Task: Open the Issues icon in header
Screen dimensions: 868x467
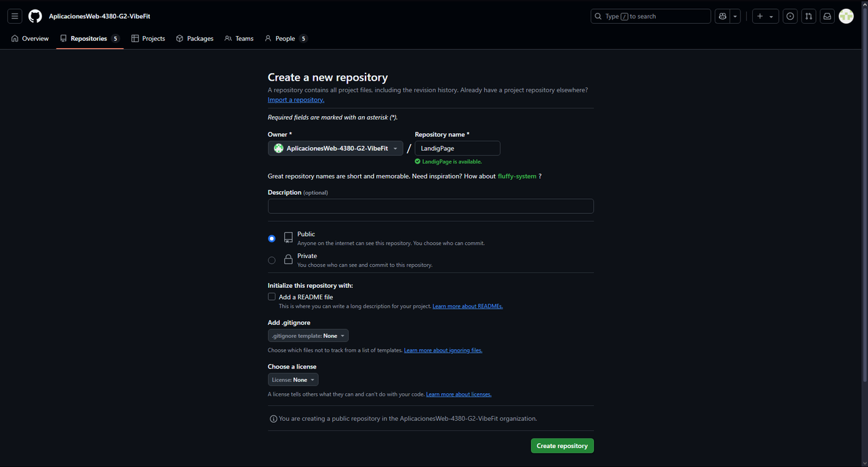Action: click(x=790, y=16)
